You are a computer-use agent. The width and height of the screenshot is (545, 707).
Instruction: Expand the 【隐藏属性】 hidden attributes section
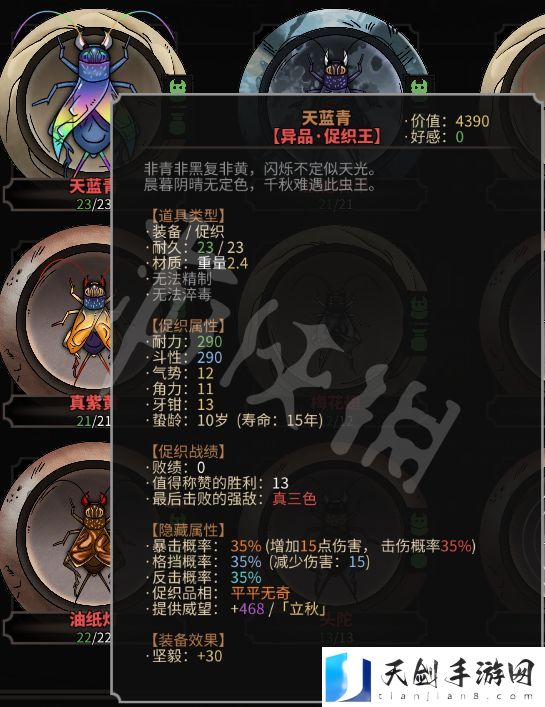[188, 530]
